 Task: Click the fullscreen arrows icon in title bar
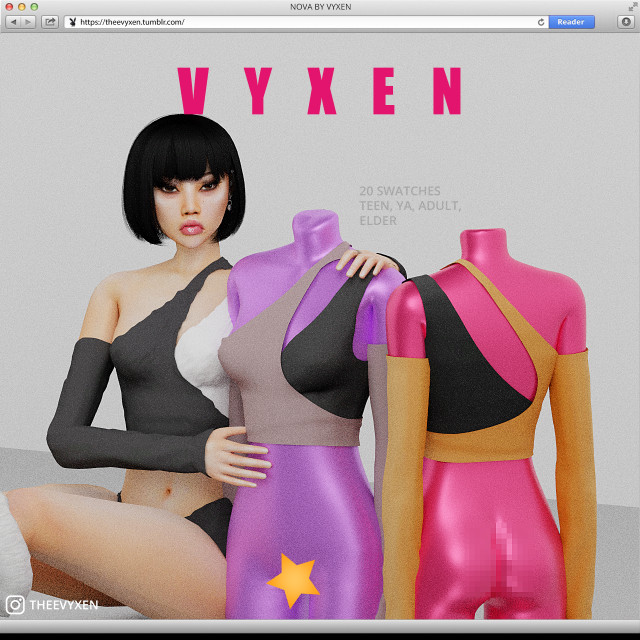(x=632, y=7)
